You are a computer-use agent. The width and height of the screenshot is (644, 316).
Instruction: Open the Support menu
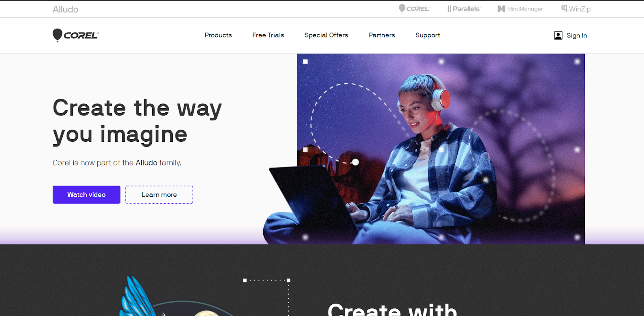click(427, 35)
